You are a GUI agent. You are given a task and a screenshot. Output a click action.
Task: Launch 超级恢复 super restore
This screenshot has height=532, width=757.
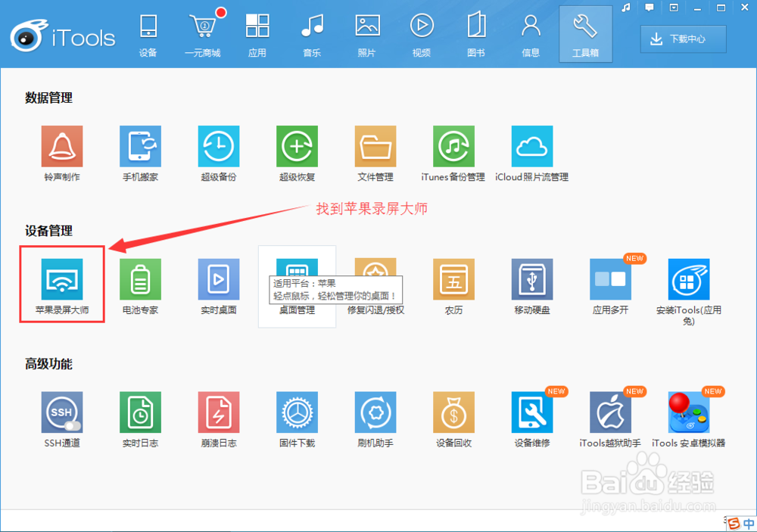coord(297,146)
